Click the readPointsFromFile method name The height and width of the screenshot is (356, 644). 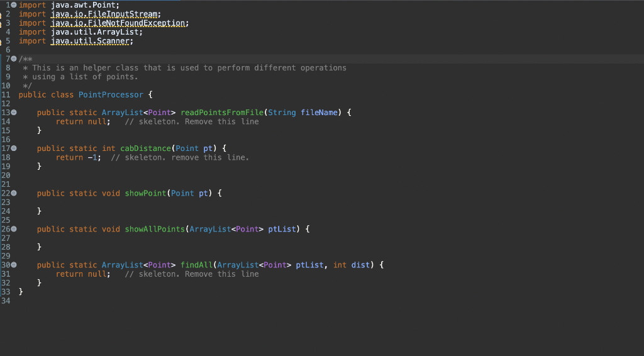coord(222,113)
